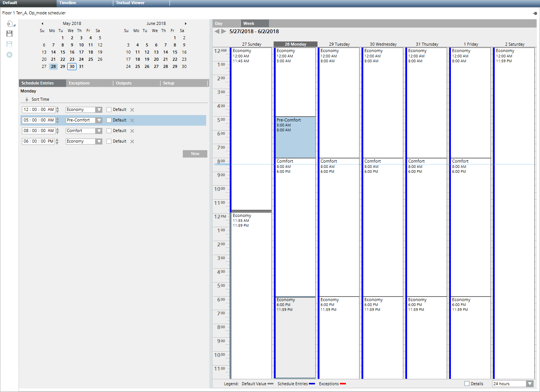Enable the Details checkbox near the legend
The image size is (540, 392).
pyautogui.click(x=467, y=383)
